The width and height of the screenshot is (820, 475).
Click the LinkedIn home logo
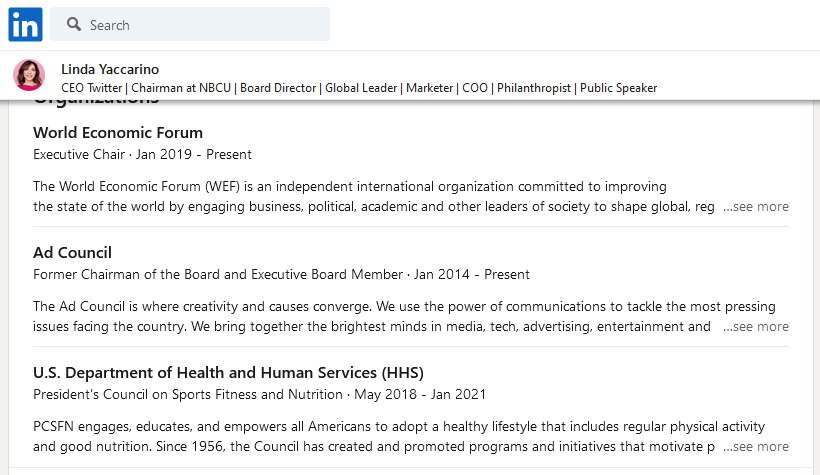point(25,25)
